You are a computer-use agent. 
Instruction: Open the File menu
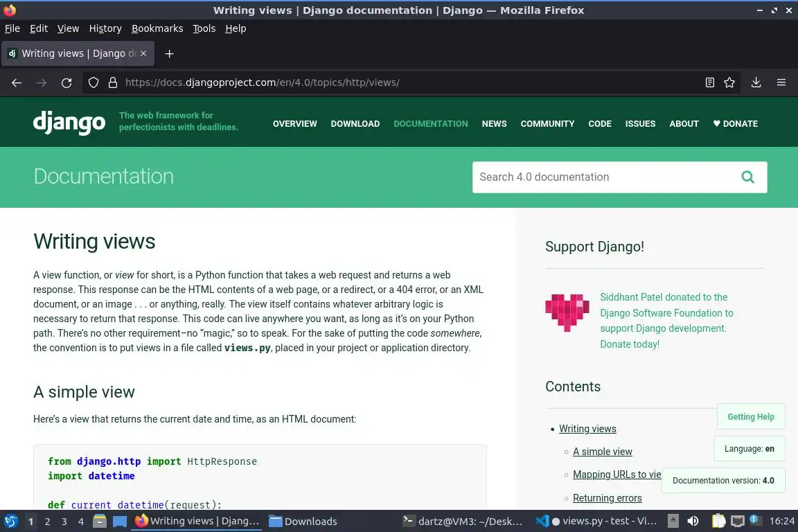pos(12,28)
